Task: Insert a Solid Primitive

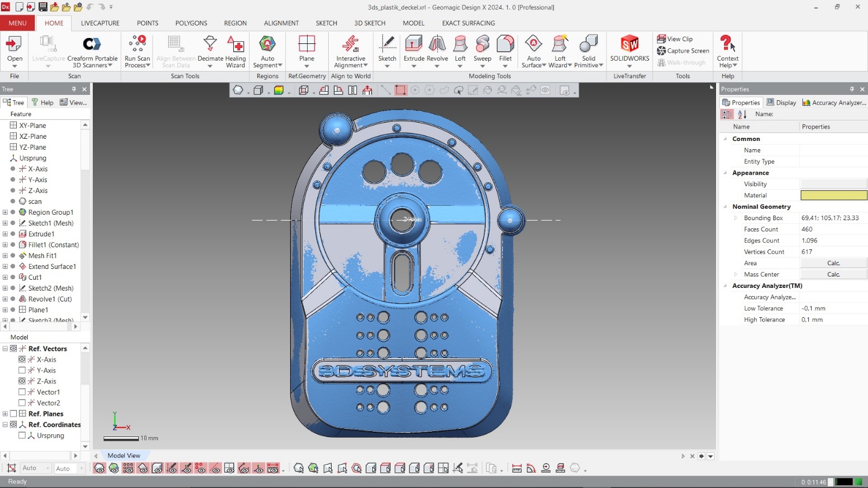Action: click(x=589, y=52)
